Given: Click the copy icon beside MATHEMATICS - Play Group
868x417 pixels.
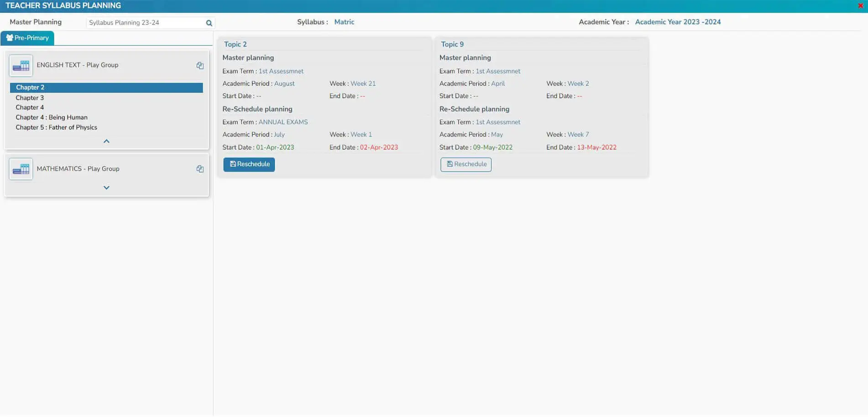Looking at the screenshot, I should tap(200, 169).
